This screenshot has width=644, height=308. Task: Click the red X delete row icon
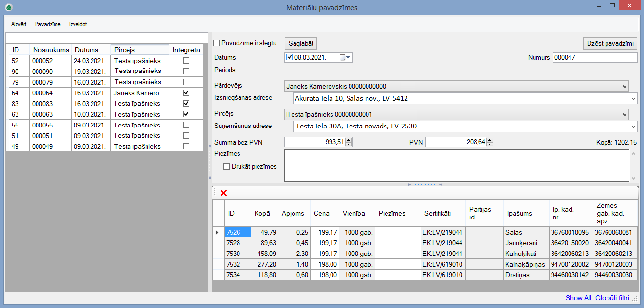click(223, 193)
